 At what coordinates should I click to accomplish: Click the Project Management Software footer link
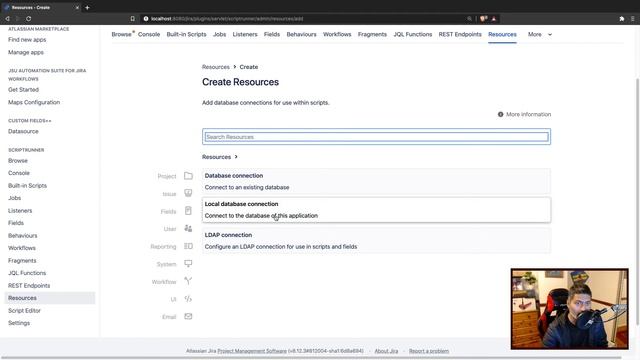coord(252,351)
